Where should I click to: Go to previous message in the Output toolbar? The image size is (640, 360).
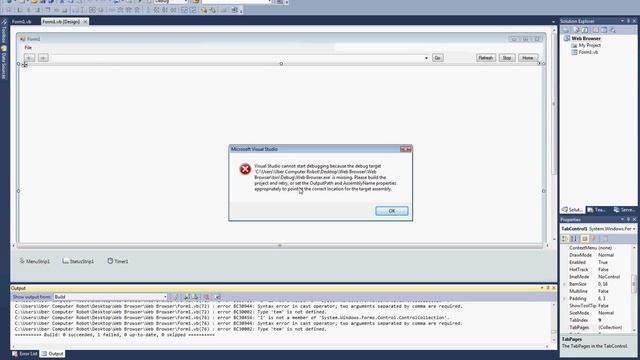187,297
